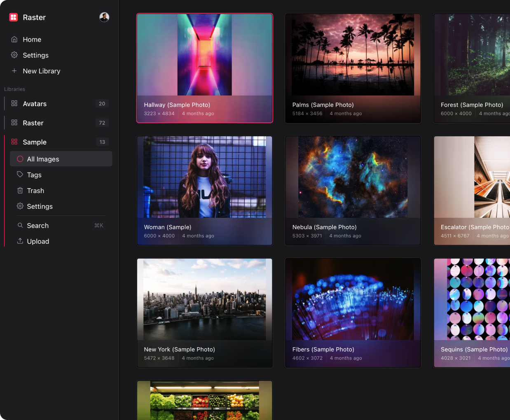This screenshot has height=420, width=510.
Task: Click the Trash bin icon
Action: coord(20,191)
